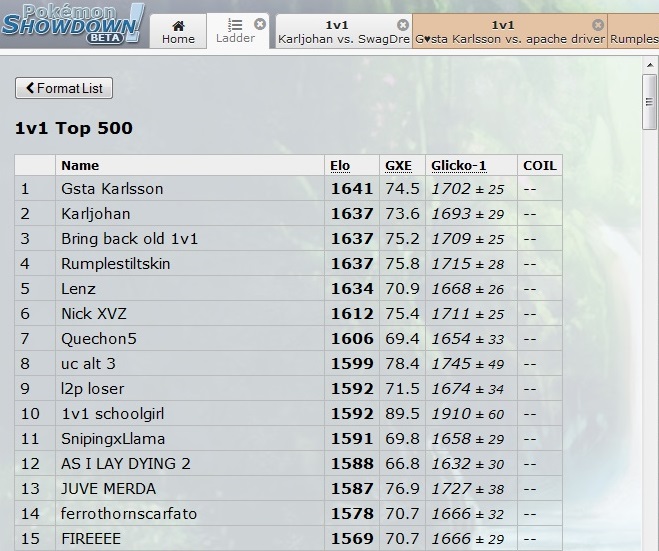This screenshot has height=551, width=659.
Task: Open the Gsta Karlsson vs. apache driver battle
Action: coord(505,32)
